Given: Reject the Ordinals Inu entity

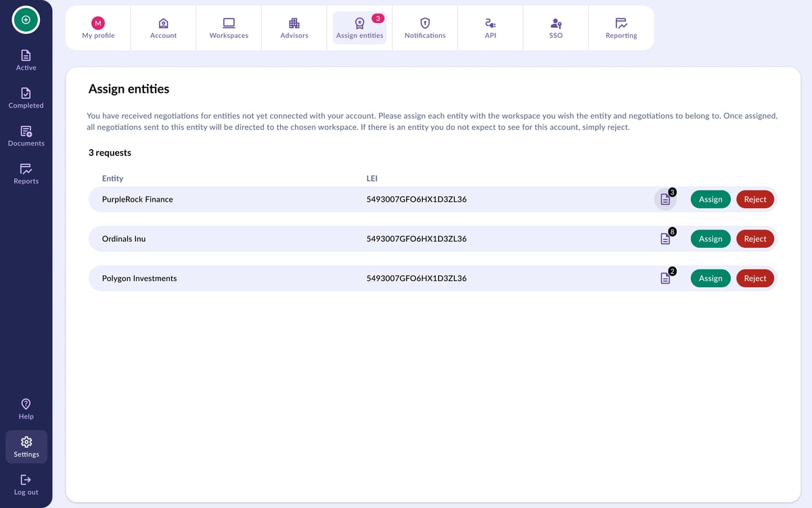Looking at the screenshot, I should pyautogui.click(x=755, y=238).
